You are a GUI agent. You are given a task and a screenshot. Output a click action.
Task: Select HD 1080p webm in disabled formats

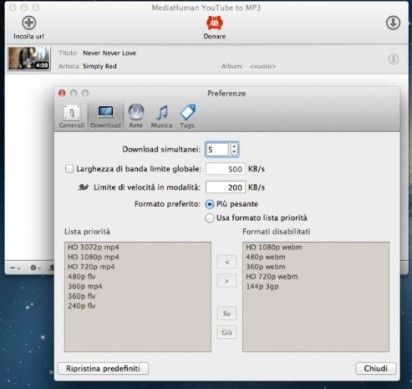click(274, 247)
